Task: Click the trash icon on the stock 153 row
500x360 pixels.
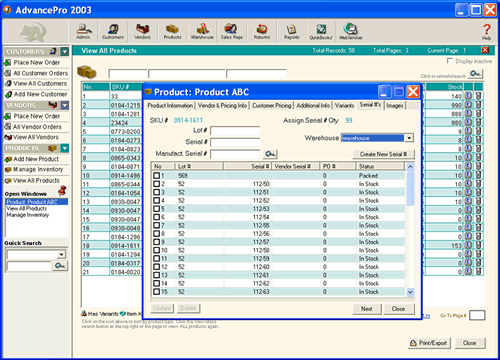Action: (x=478, y=245)
